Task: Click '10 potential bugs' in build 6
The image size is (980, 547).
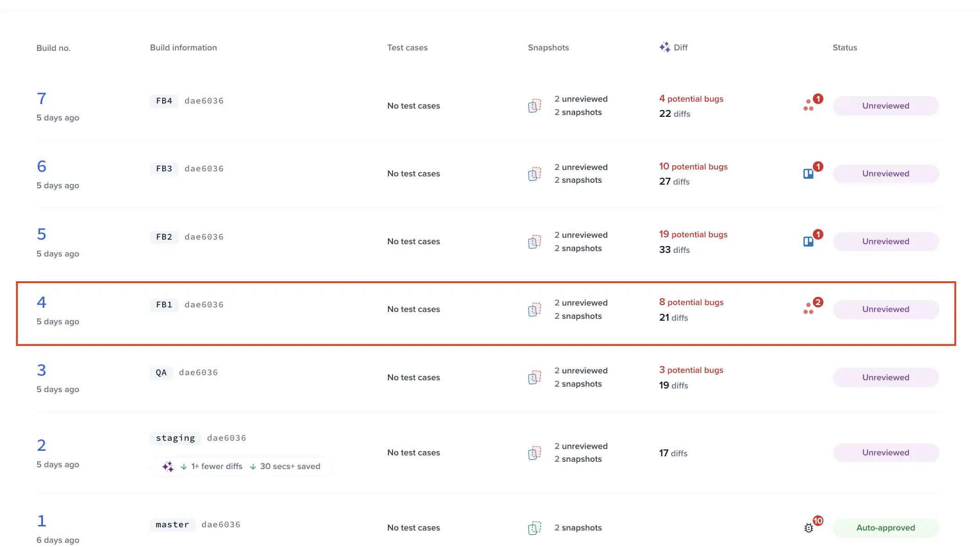Action: [693, 166]
